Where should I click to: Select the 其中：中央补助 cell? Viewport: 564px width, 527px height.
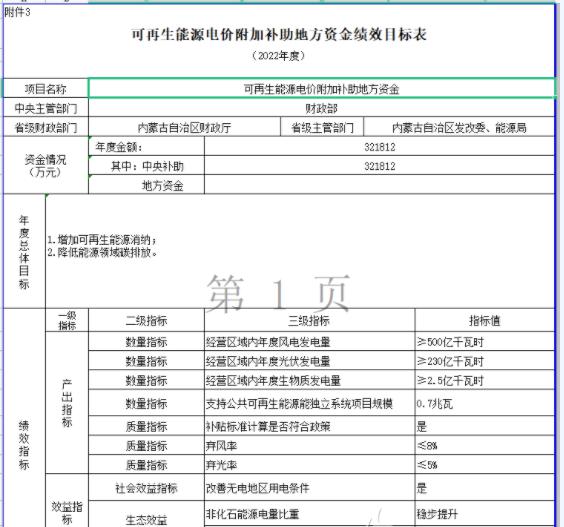tap(146, 166)
